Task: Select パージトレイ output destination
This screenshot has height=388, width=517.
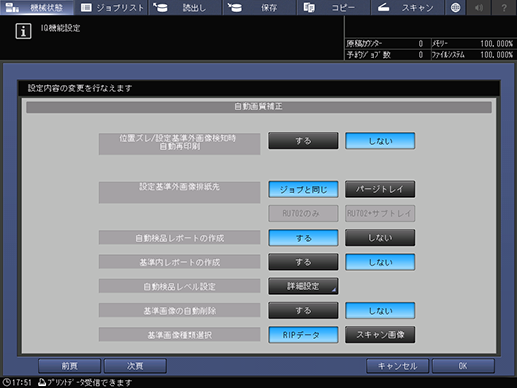Action: [380, 189]
